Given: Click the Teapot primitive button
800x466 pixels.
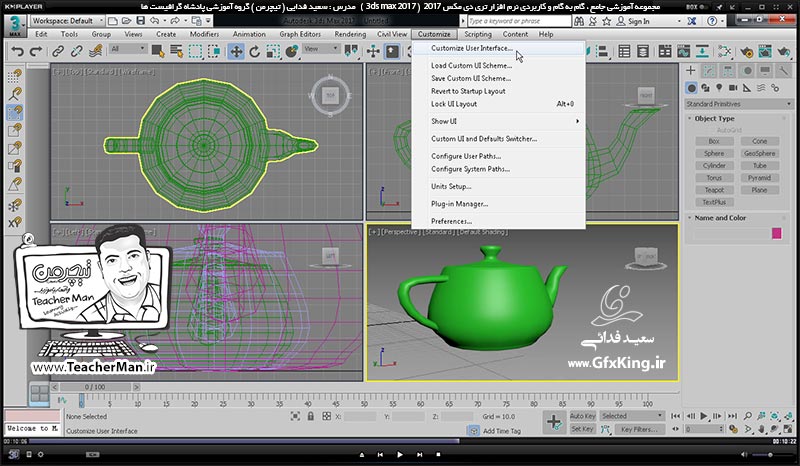Looking at the screenshot, I should [714, 190].
